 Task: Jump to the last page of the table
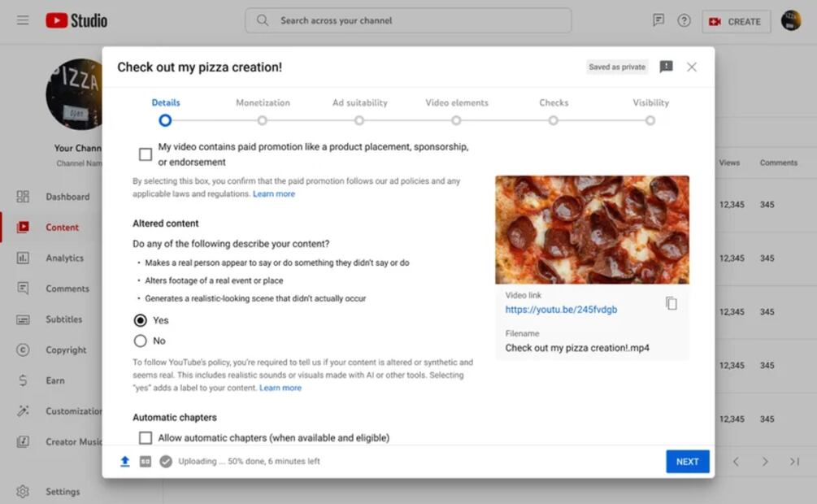pyautogui.click(x=794, y=462)
